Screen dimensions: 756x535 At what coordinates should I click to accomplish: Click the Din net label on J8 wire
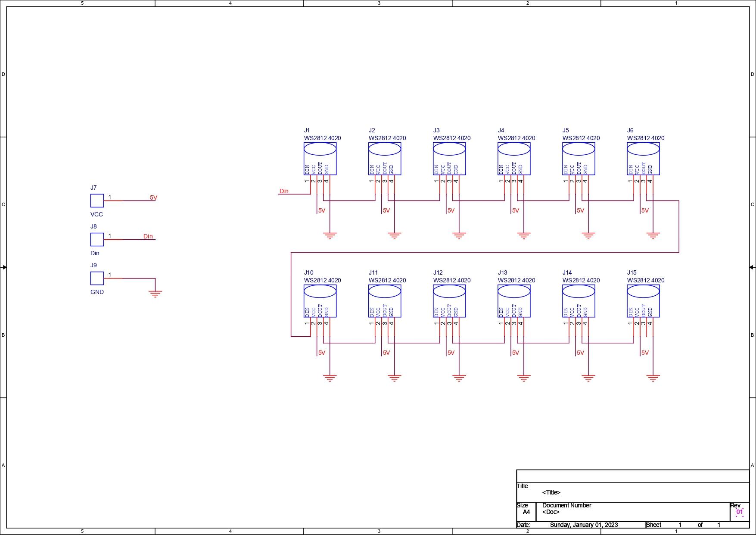(x=148, y=236)
